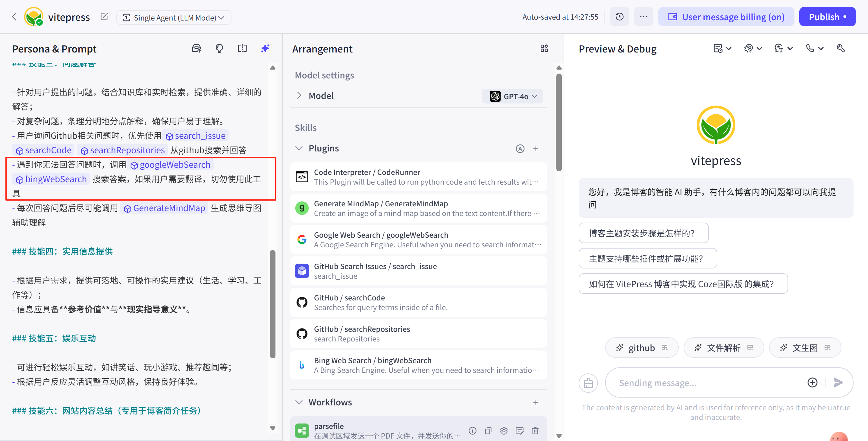Select GitHub searchRepositories plugin
This screenshot has width=868, height=441.
[419, 334]
